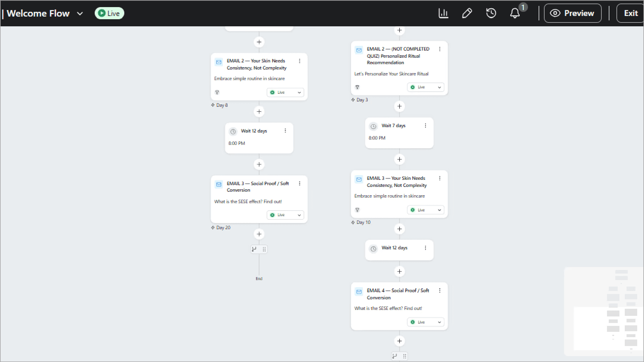Image resolution: width=644 pixels, height=362 pixels.
Task: Open the Live status dropdown on EMAIL 3 Your Skin Needs Consistency card
Action: 426,210
